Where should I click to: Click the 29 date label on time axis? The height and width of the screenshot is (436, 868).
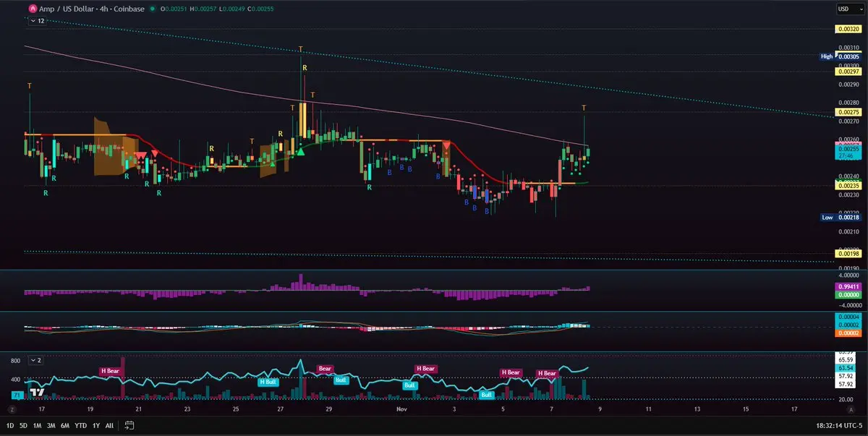[330, 409]
